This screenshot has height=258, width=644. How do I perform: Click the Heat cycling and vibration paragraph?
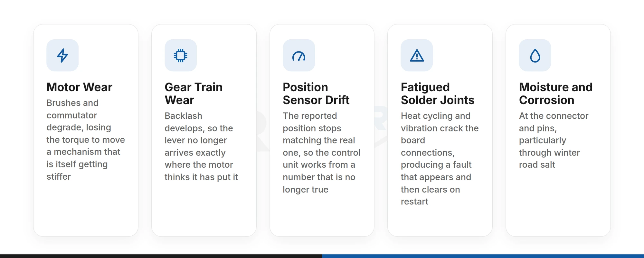[x=440, y=159]
